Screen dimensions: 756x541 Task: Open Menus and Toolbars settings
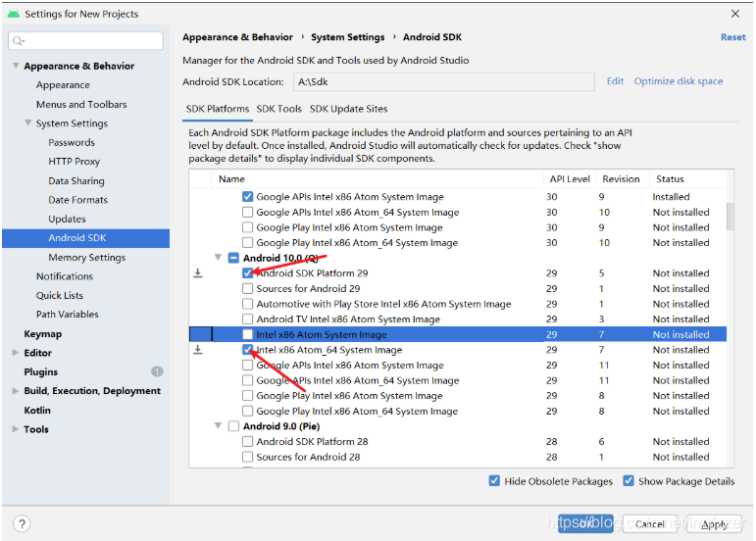[x=81, y=104]
